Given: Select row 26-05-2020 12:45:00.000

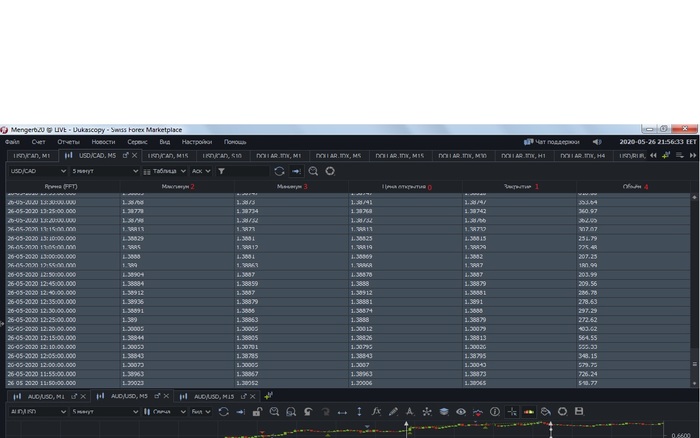Looking at the screenshot, I should (348, 284).
